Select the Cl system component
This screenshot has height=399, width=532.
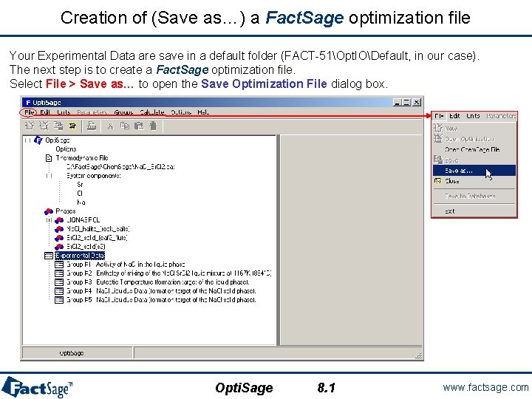80,194
